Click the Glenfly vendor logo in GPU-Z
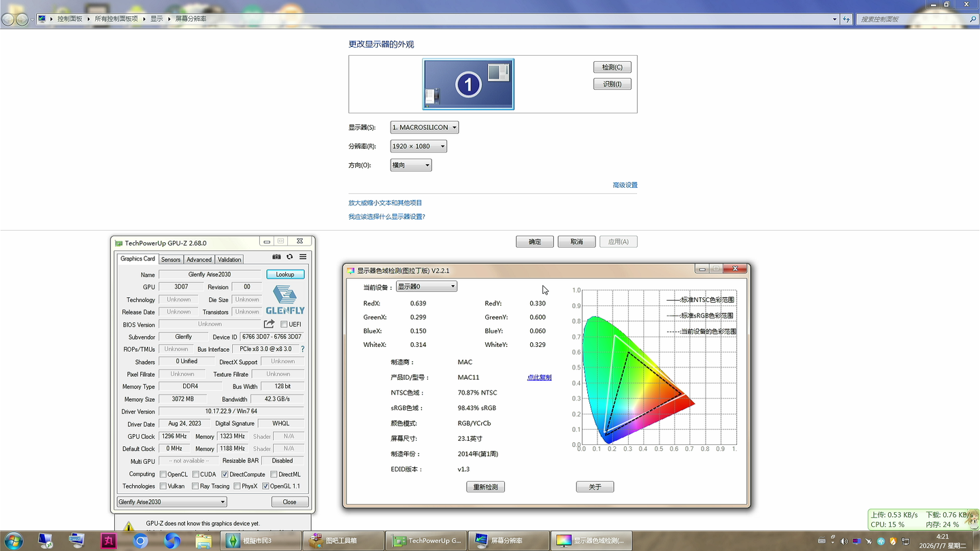The image size is (980, 551). (x=285, y=300)
